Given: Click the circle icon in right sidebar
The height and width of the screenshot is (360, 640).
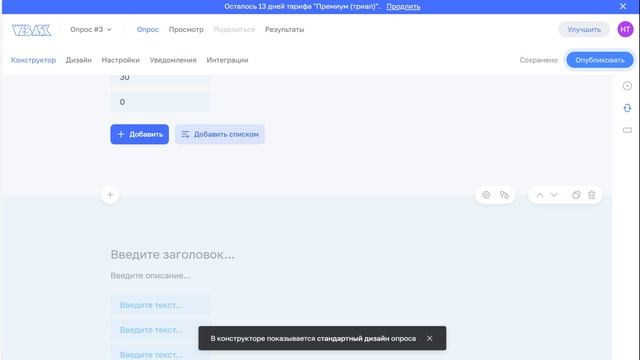Looking at the screenshot, I should [627, 86].
